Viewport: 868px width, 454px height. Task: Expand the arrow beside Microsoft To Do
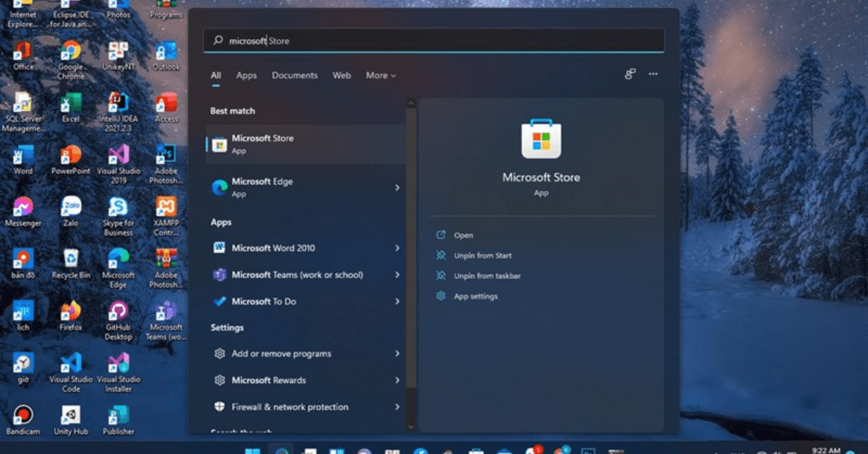pos(397,301)
